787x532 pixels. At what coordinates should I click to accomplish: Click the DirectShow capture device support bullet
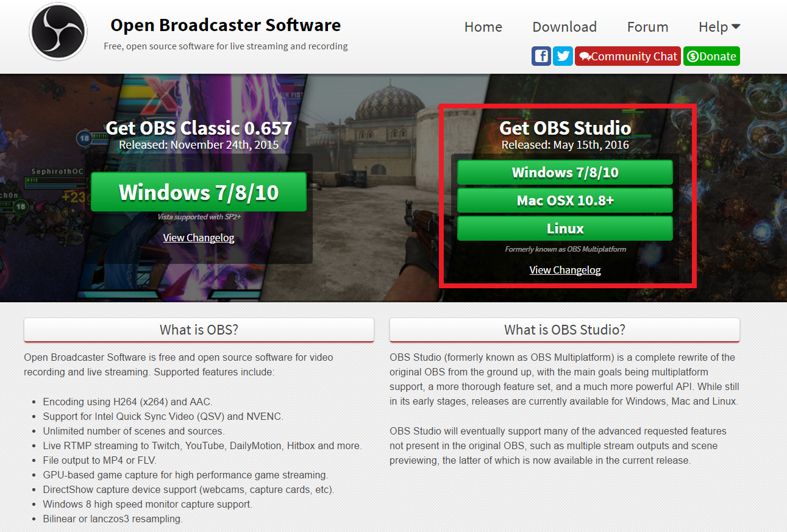pos(188,489)
